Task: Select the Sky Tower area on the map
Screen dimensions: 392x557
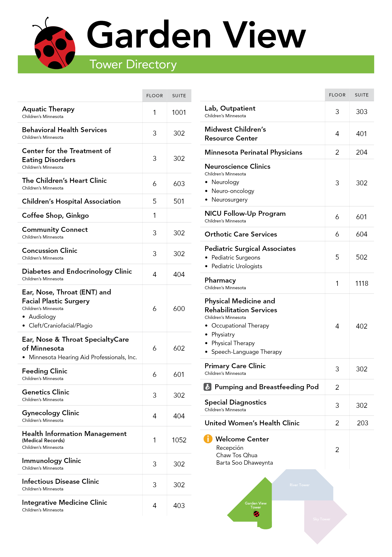Action: click(x=322, y=519)
